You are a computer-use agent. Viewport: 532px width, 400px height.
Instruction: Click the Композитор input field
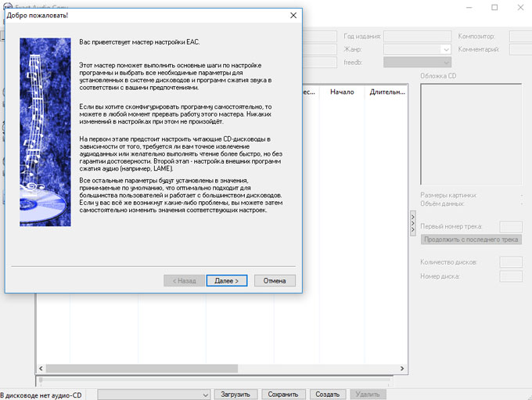519,36
